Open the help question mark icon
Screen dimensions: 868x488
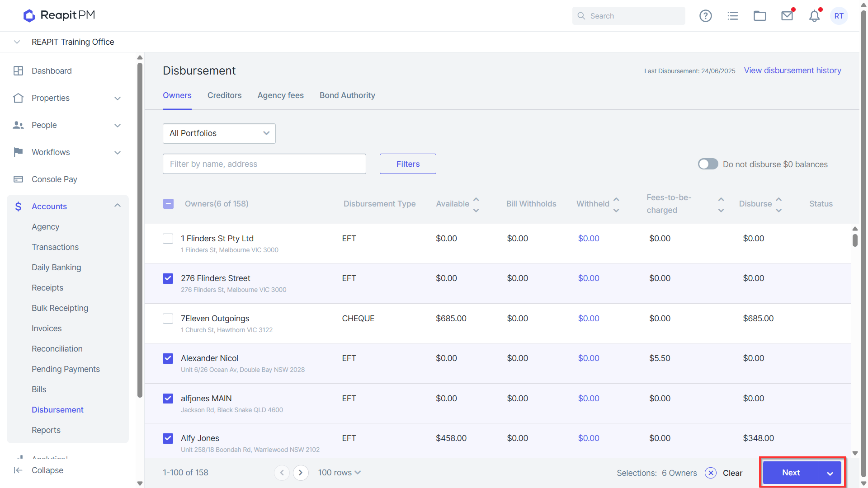point(705,16)
